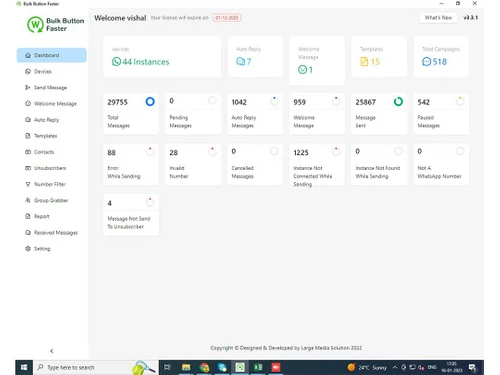Collapse the sidebar with the chevron arrow

coord(52,351)
